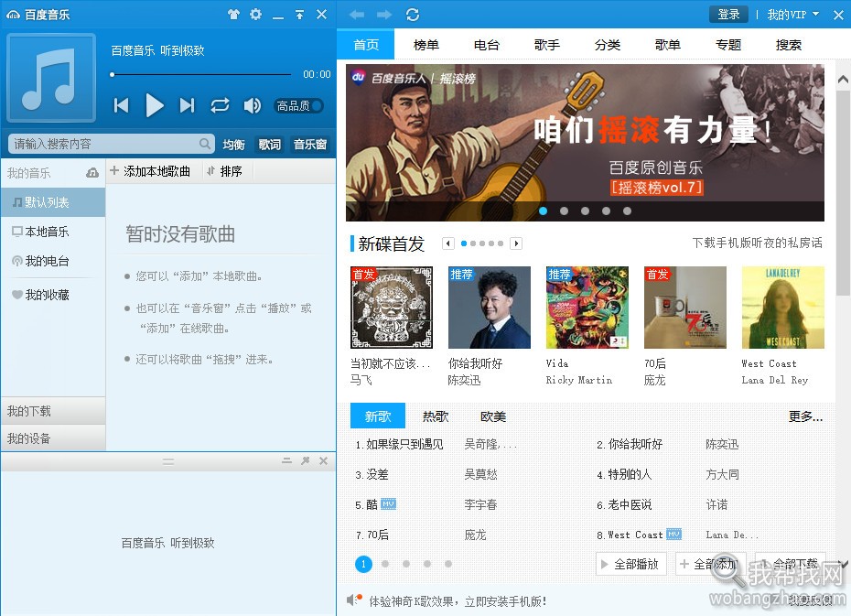Image resolution: width=851 pixels, height=616 pixels.
Task: Click the cloud sync icon beside 我的音乐
Action: [x=92, y=173]
